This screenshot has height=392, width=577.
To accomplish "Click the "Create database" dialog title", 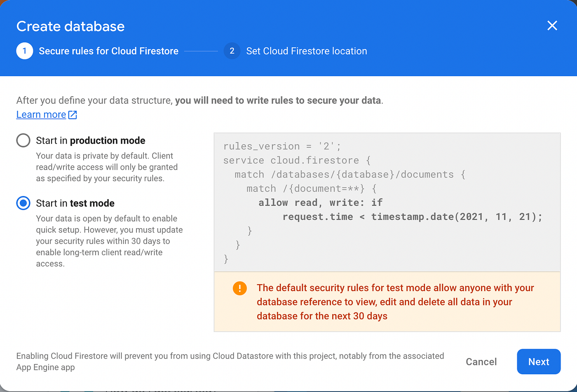I will point(70,26).
